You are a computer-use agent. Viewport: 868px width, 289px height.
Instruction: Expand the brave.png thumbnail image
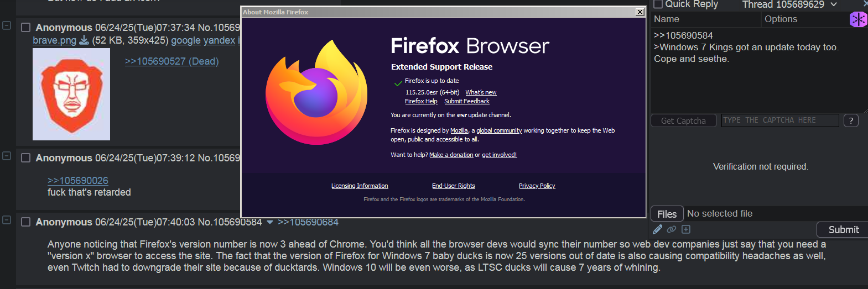coord(71,94)
